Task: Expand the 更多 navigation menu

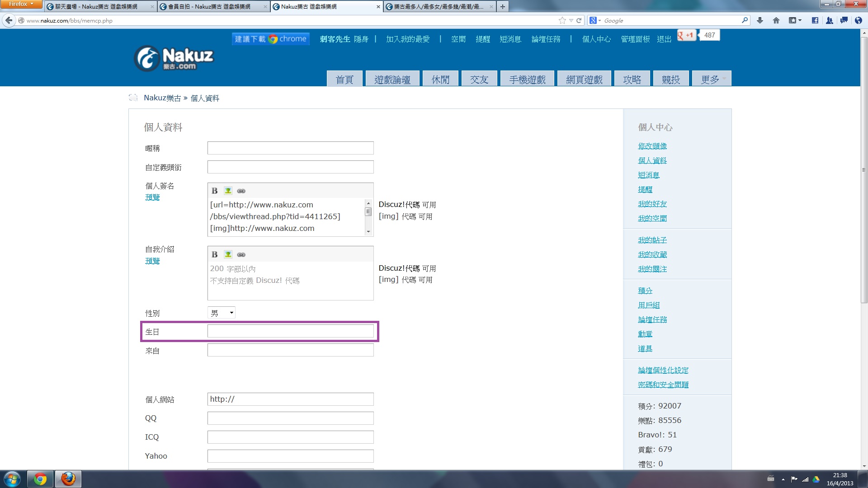Action: [x=712, y=79]
